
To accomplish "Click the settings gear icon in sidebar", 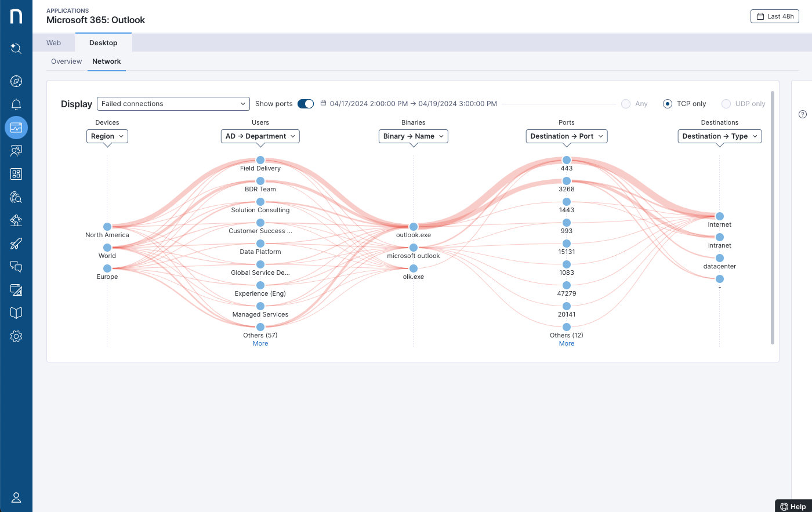I will click(x=16, y=336).
